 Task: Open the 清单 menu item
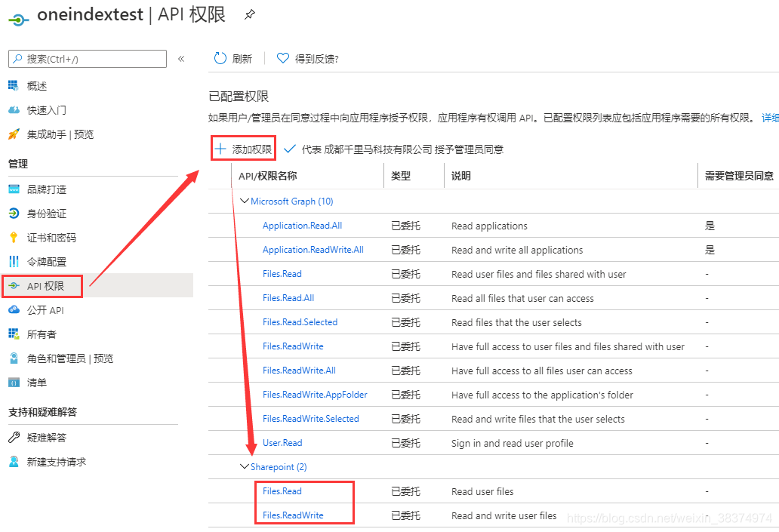point(37,383)
